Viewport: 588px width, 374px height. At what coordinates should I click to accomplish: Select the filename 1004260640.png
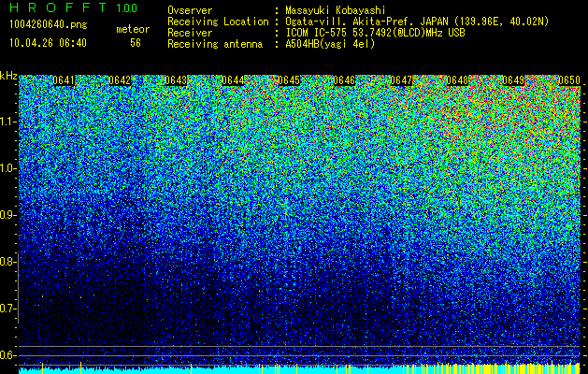tap(49, 25)
